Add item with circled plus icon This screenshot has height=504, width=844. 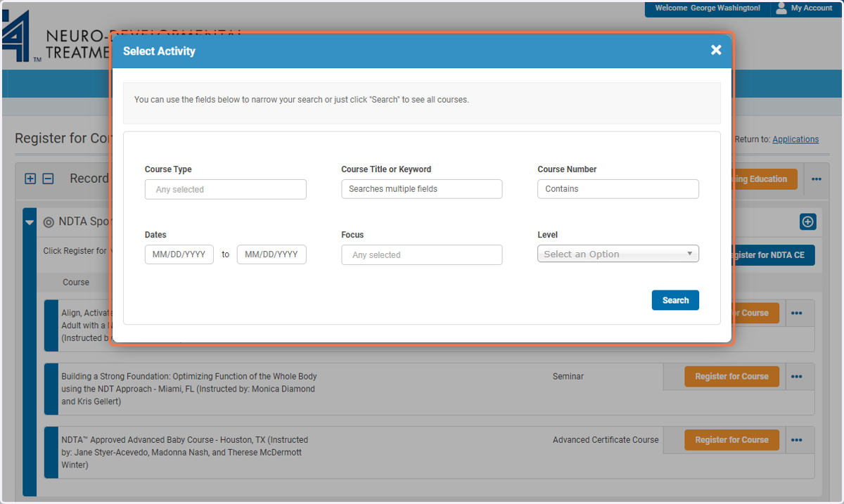click(x=808, y=222)
